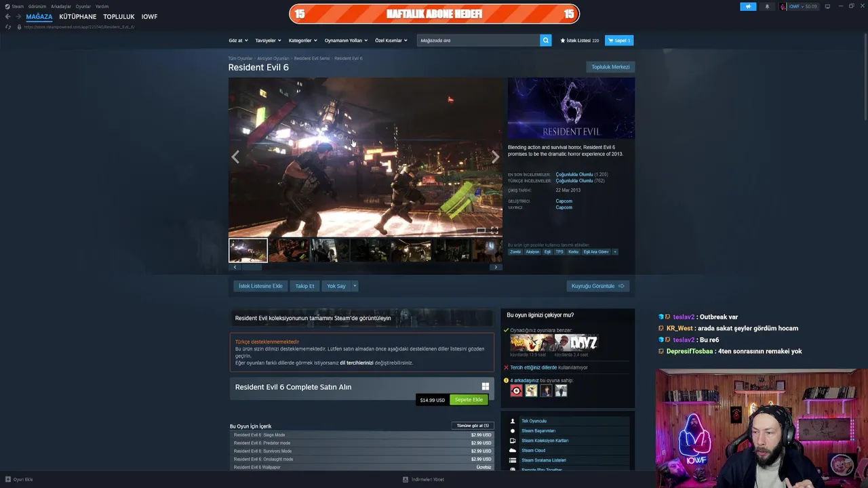The image size is (868, 488).
Task: Enter fullscreen on the media player
Action: pos(494,230)
